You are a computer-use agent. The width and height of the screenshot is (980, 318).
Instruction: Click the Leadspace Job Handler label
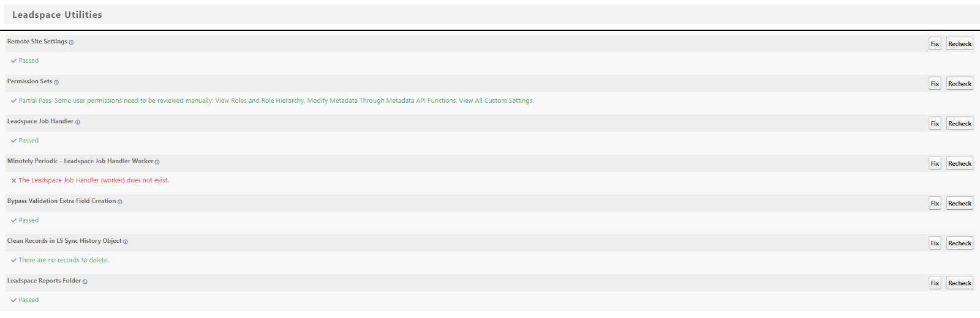point(40,121)
